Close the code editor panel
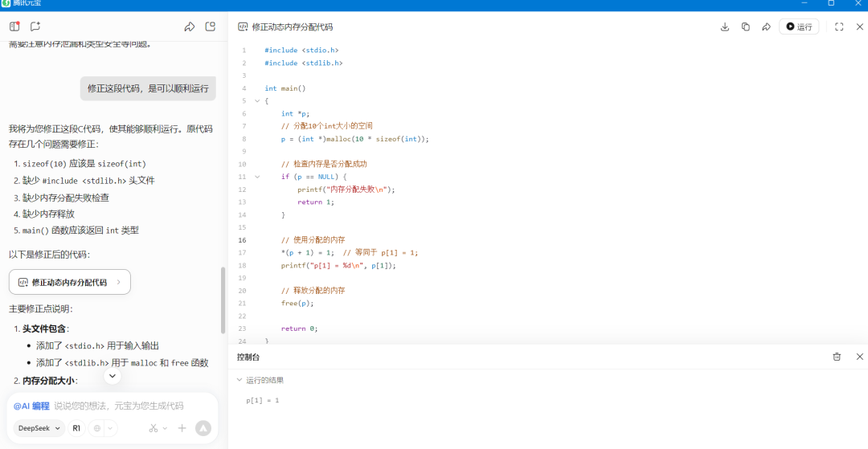Viewport: 868px width, 449px height. (x=860, y=27)
